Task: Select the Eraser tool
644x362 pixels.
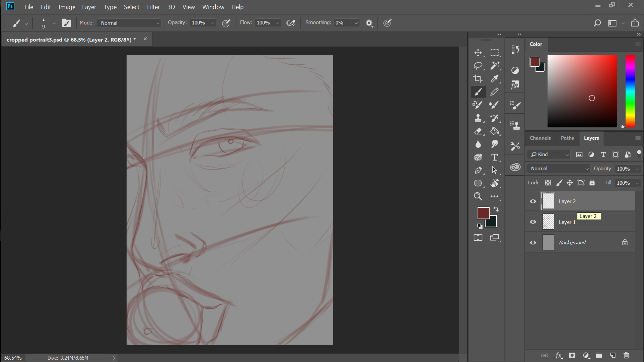Action: tap(478, 131)
